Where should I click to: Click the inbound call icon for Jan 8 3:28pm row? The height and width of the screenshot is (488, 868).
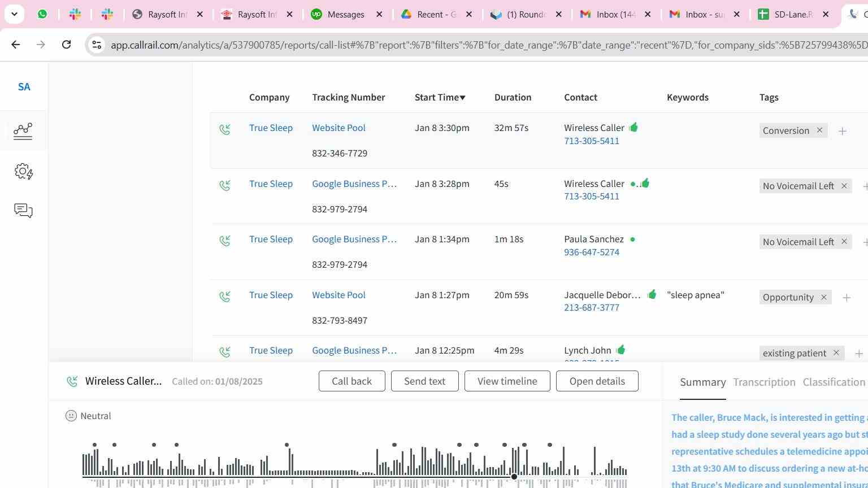[225, 185]
